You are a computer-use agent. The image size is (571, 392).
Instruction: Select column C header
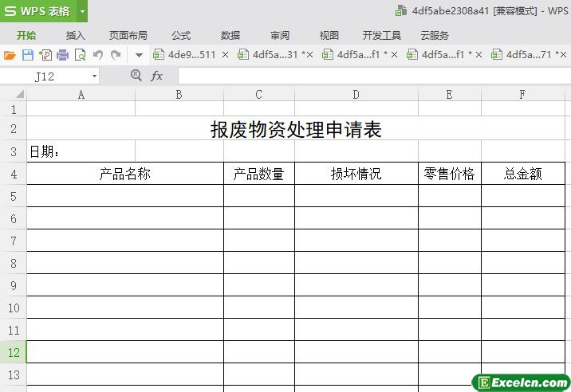pyautogui.click(x=258, y=95)
